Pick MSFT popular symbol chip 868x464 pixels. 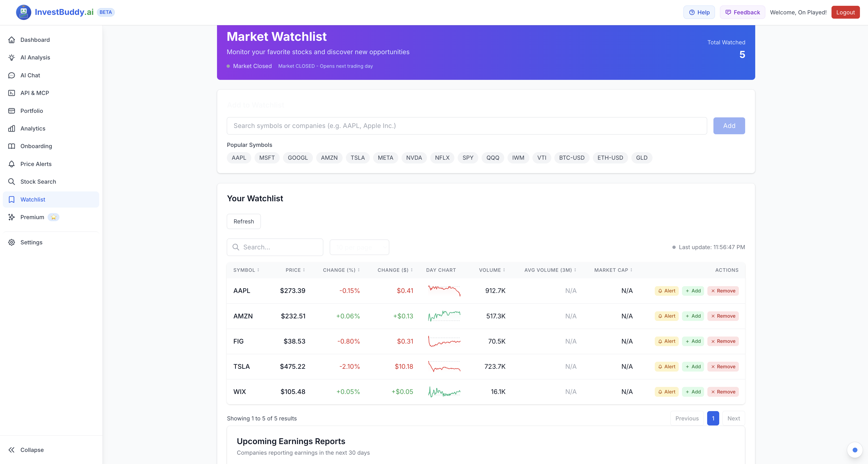click(267, 158)
